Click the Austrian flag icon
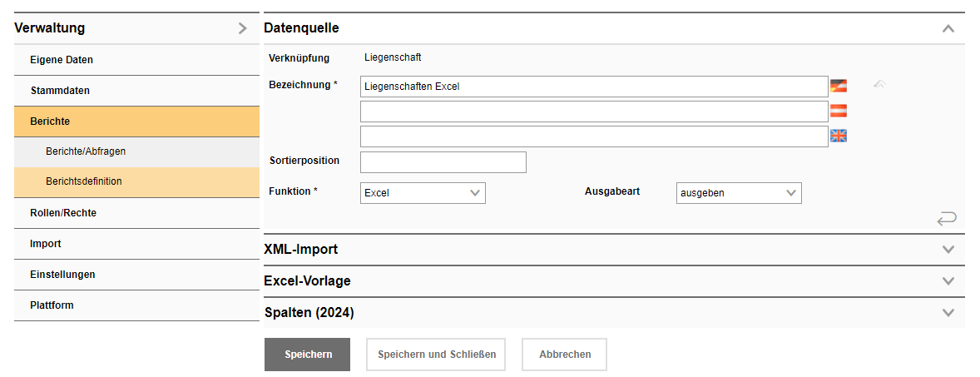The image size is (980, 377). pos(839,111)
